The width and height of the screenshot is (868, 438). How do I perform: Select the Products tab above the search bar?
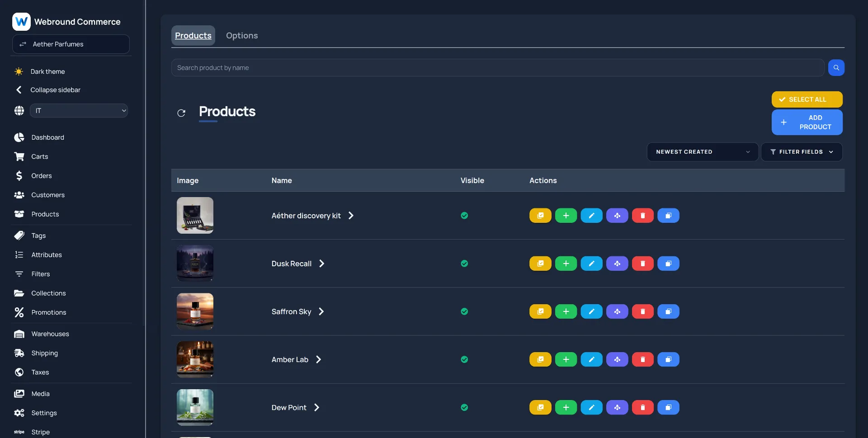[193, 36]
